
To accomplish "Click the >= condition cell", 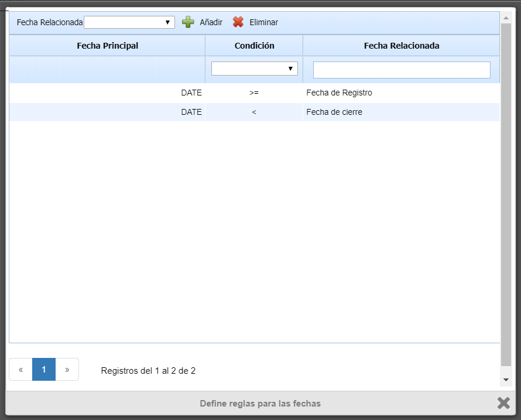I will [254, 93].
